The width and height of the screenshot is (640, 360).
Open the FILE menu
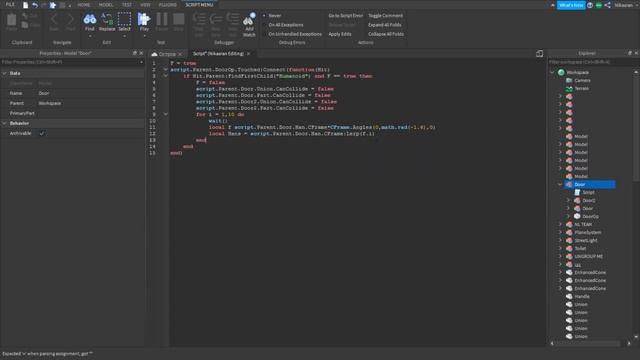(10, 4)
